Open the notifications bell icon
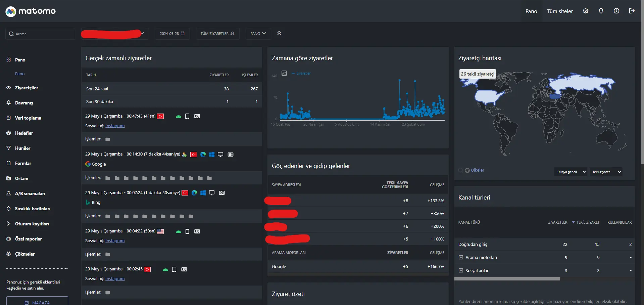The height and width of the screenshot is (305, 644). [601, 11]
